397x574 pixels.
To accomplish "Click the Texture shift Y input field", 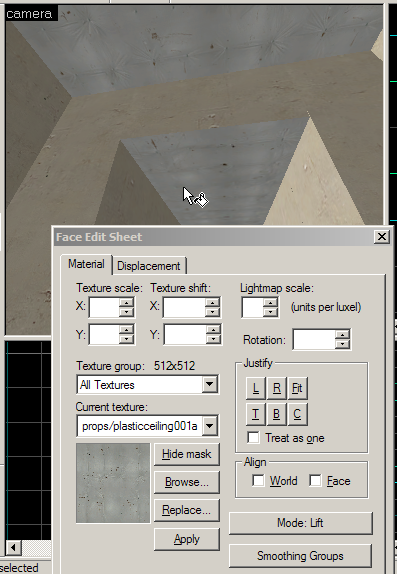I will [184, 334].
